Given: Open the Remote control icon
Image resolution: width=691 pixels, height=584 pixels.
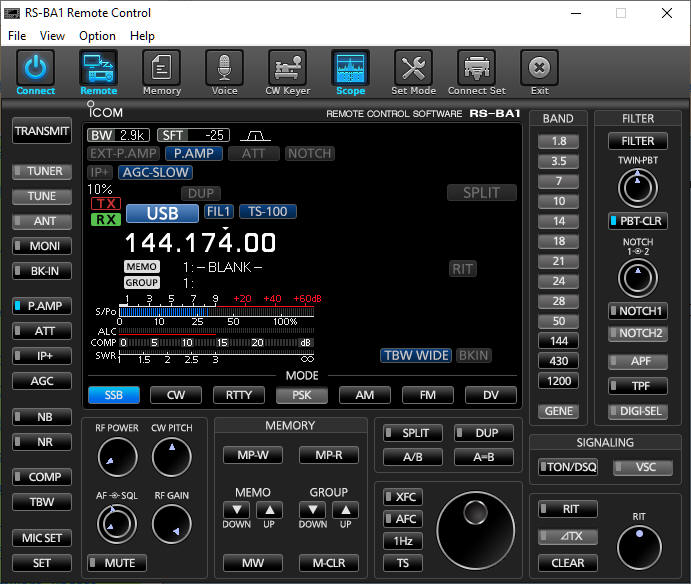Looking at the screenshot, I should (98, 67).
